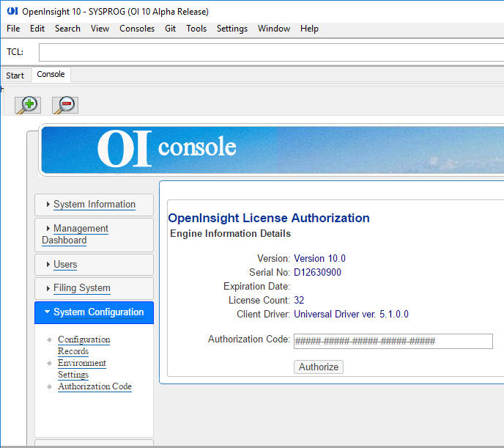
Task: Click the License Count value 32
Action: point(299,301)
